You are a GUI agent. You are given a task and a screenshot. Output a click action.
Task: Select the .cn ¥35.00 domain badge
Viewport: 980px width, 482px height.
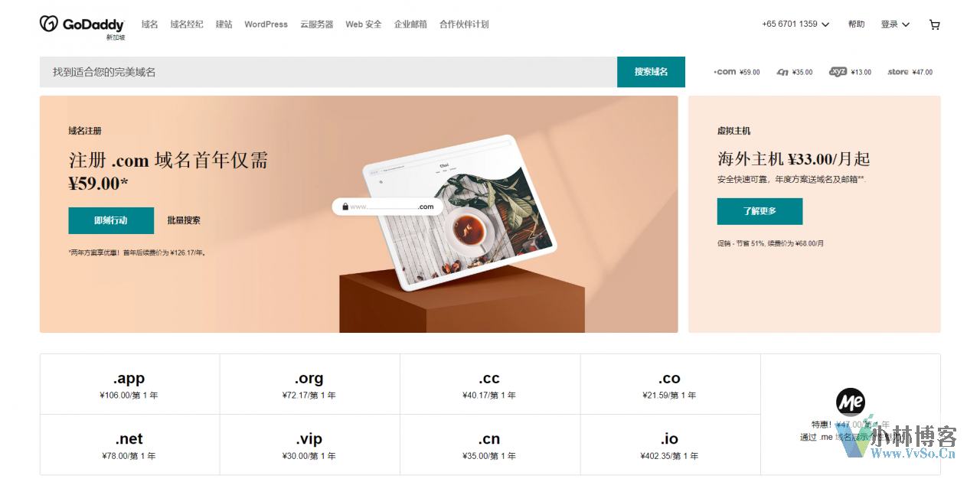coord(795,72)
